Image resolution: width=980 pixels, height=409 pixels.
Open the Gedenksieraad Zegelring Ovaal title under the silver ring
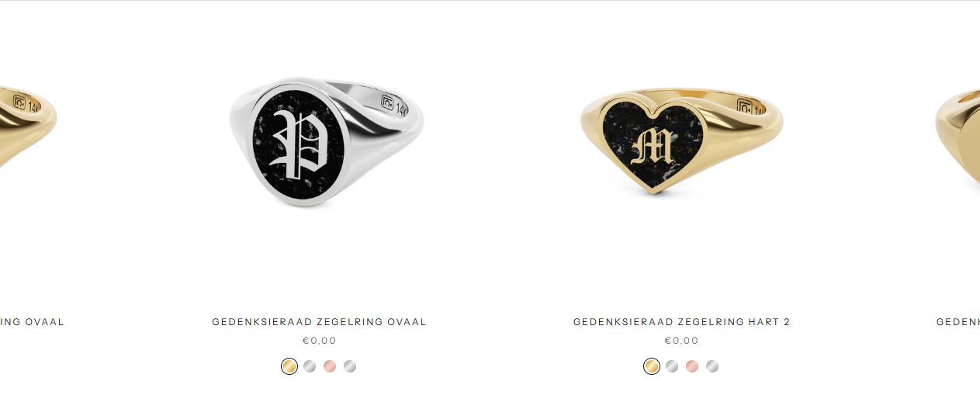tap(320, 322)
